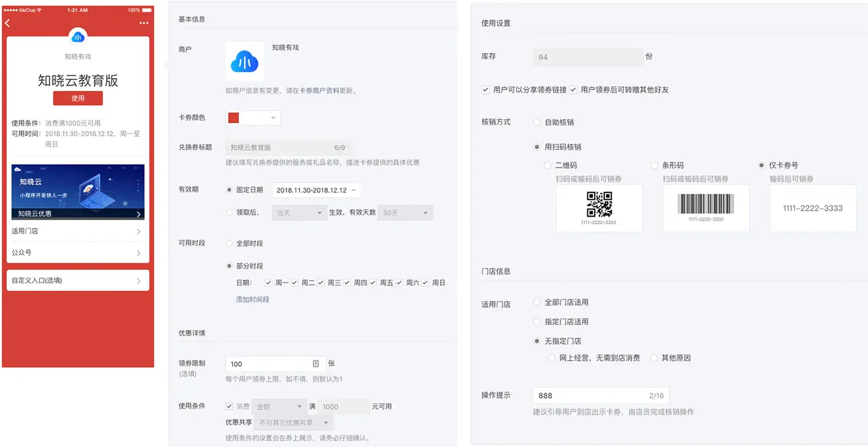Open the 公众号 row in preview
This screenshot has height=447, width=868.
[78, 252]
